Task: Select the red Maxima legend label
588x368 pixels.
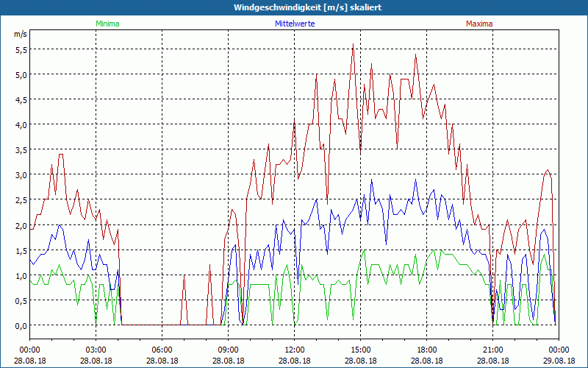Action: tap(479, 24)
